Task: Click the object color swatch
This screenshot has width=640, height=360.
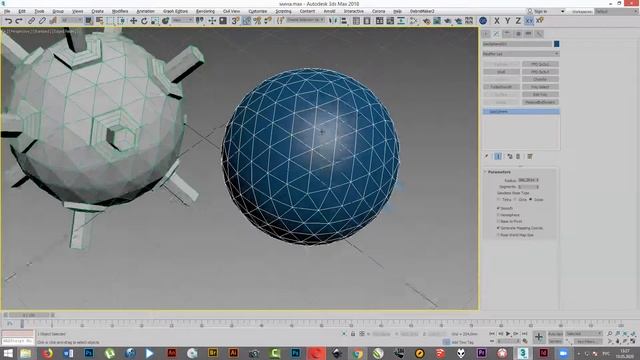Action: coord(556,44)
